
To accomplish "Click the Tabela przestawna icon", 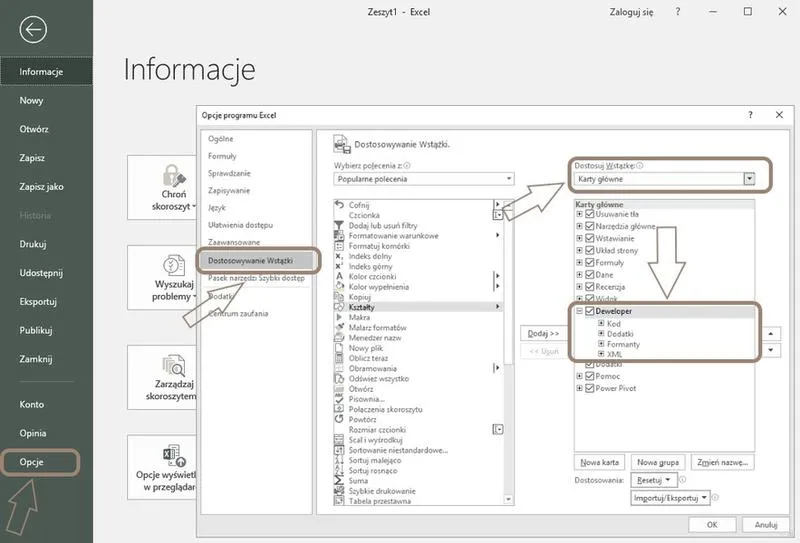I will [x=339, y=501].
